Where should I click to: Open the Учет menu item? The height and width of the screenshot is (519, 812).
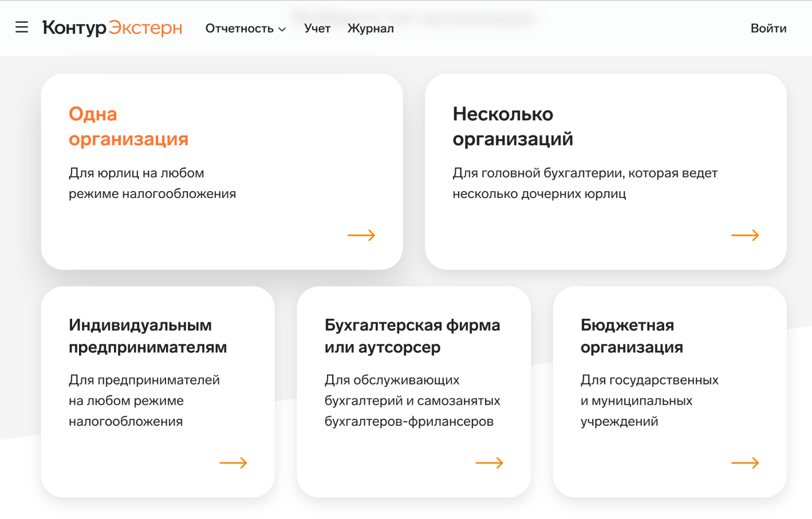click(x=317, y=29)
